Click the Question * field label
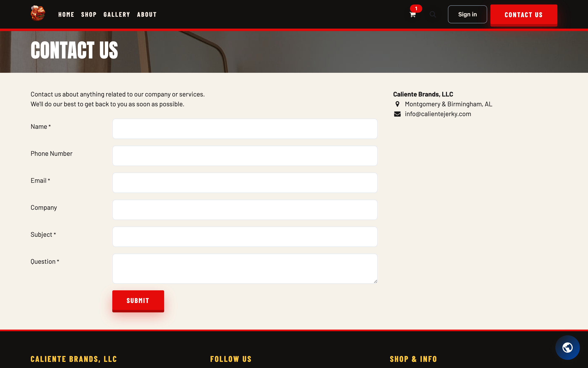 45,262
